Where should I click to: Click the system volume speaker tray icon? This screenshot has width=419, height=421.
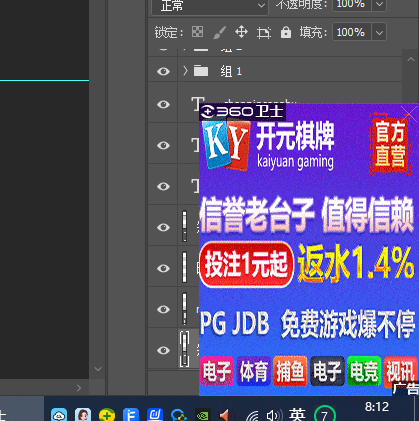click(x=274, y=415)
